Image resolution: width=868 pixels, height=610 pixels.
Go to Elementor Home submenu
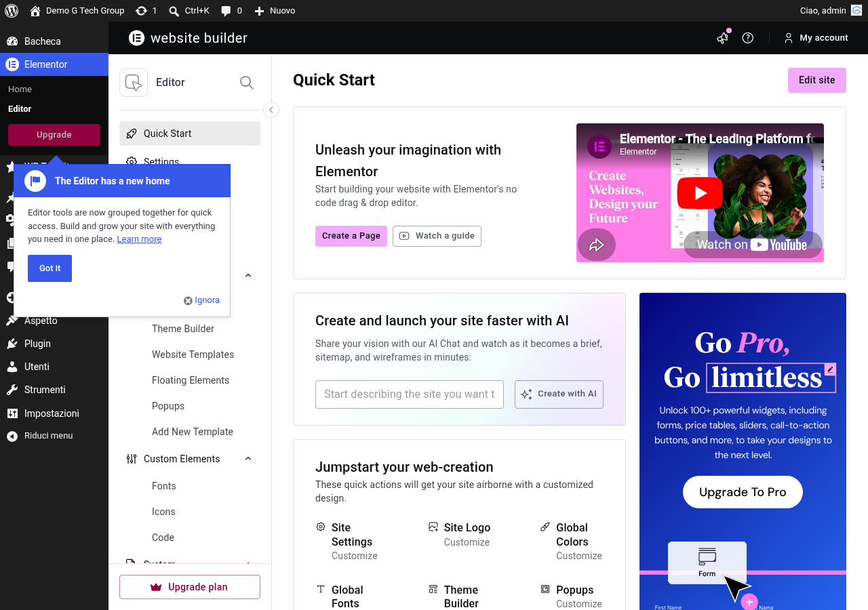(x=20, y=89)
